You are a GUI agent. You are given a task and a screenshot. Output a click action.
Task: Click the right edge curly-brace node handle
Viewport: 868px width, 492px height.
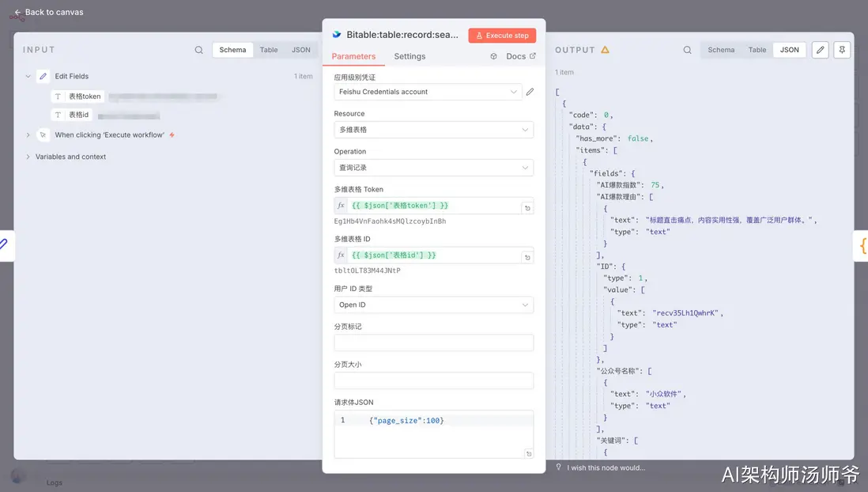click(862, 245)
